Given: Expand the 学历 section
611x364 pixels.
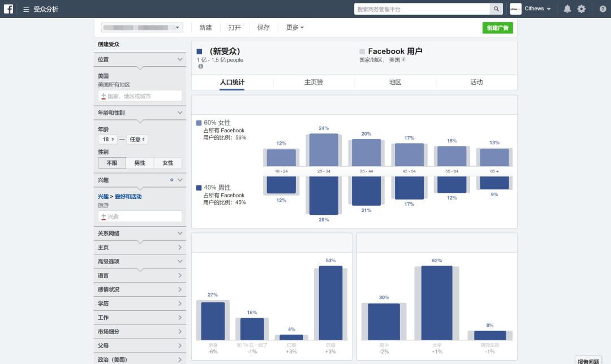Looking at the screenshot, I should click(140, 304).
